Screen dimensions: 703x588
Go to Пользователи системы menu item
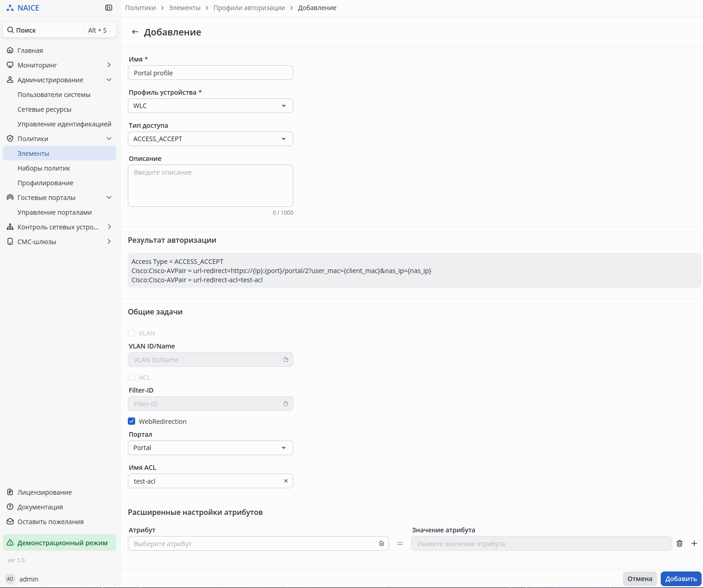pos(54,95)
